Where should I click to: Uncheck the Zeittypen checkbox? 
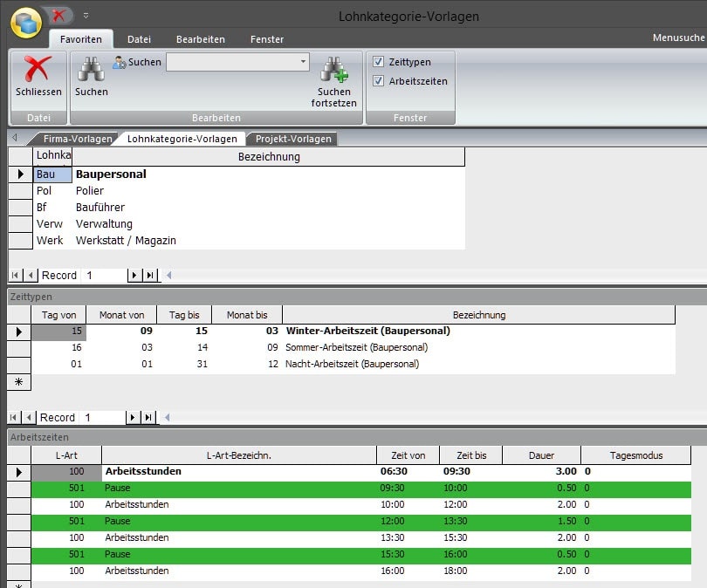(378, 62)
